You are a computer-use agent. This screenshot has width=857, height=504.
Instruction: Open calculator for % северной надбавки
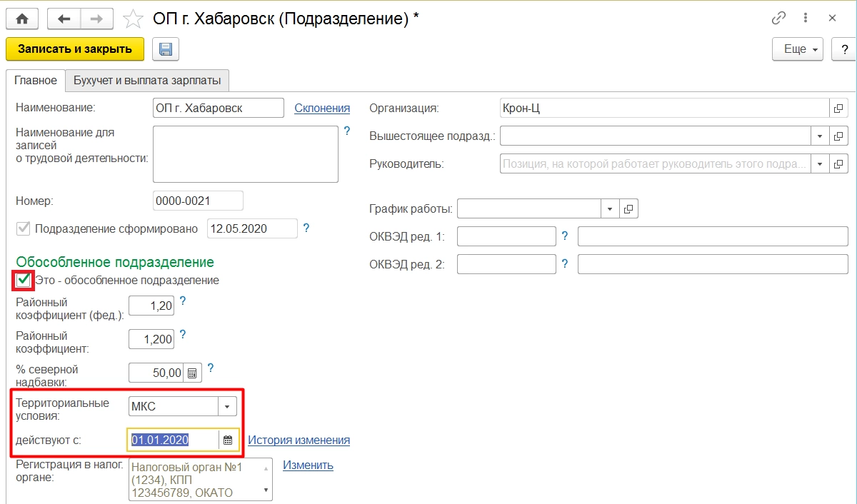click(192, 373)
